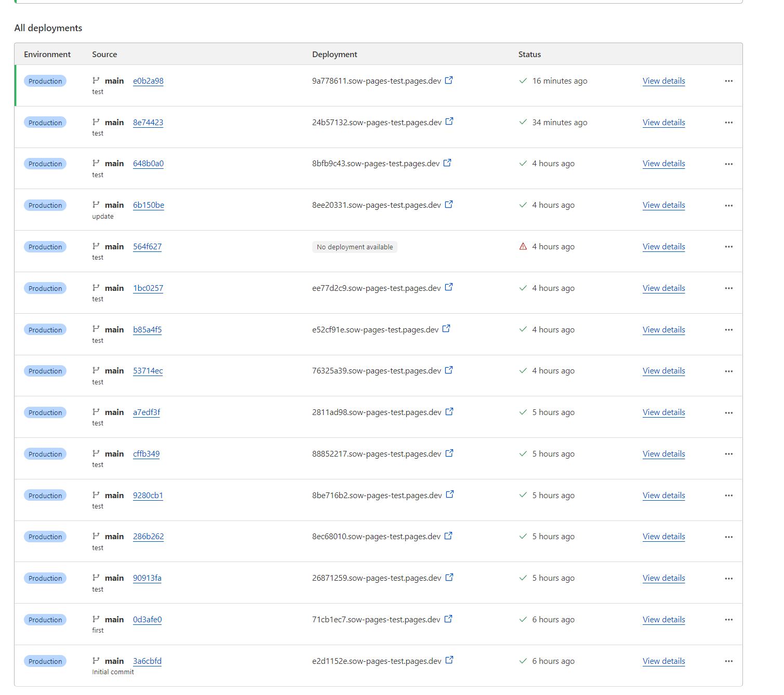Open commit a7edf3f link
This screenshot has height=695, width=784.
coord(147,412)
